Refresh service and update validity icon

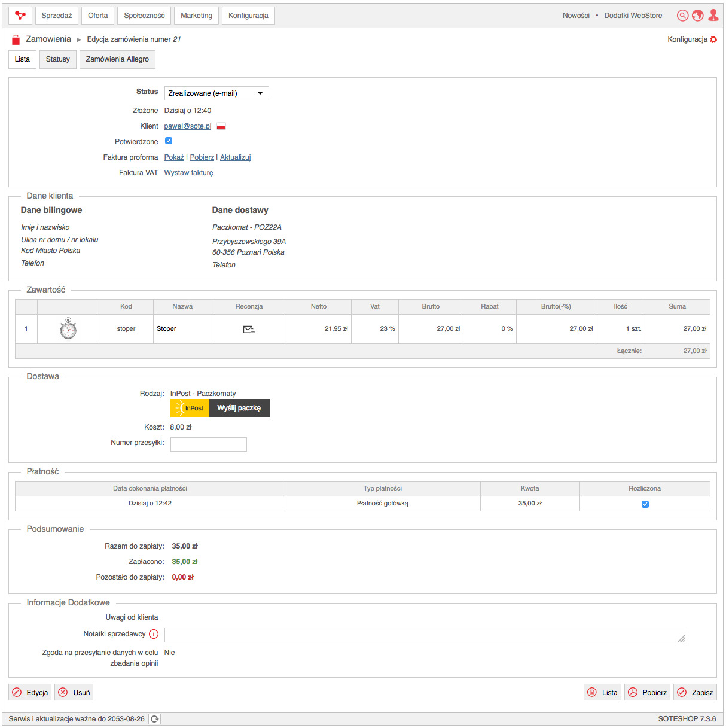tap(155, 719)
